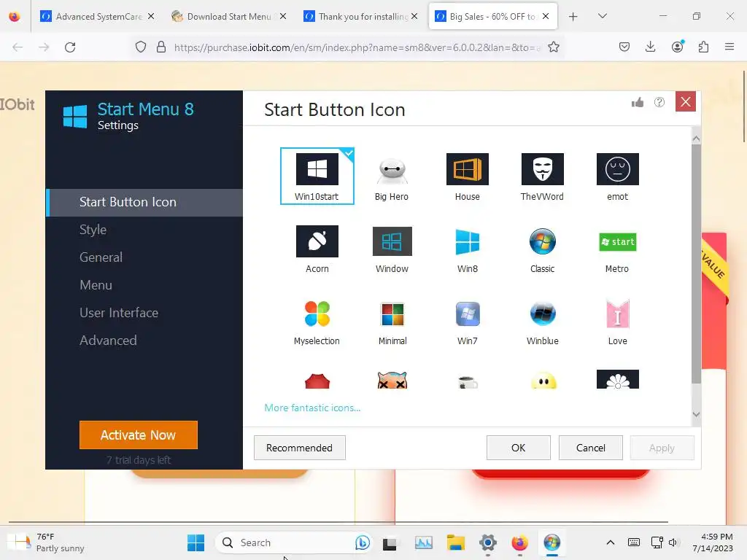Click the Cancel button
The height and width of the screenshot is (560, 747).
(591, 448)
